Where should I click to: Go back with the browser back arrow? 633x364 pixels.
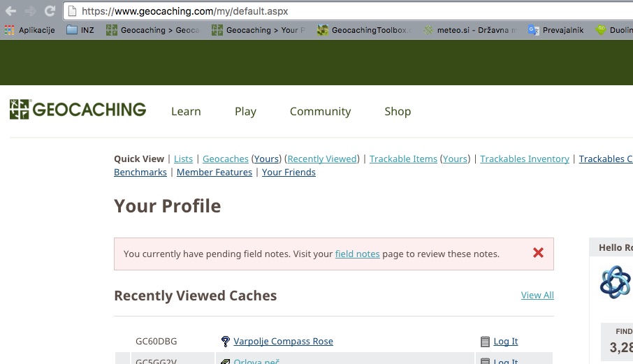(11, 11)
